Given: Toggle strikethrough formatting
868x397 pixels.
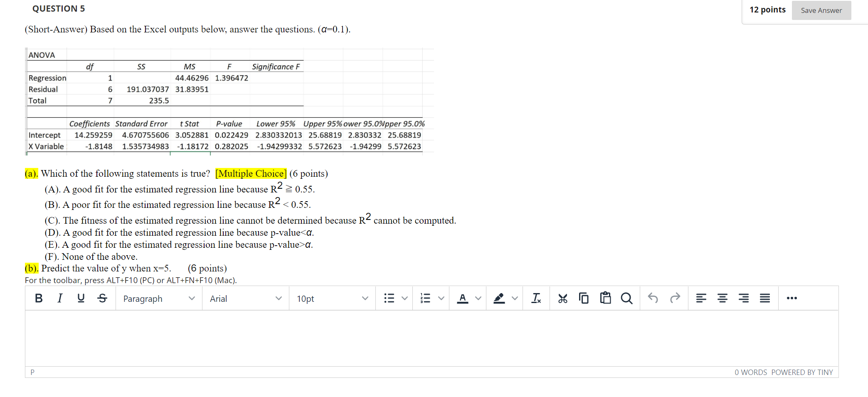Looking at the screenshot, I should [102, 298].
